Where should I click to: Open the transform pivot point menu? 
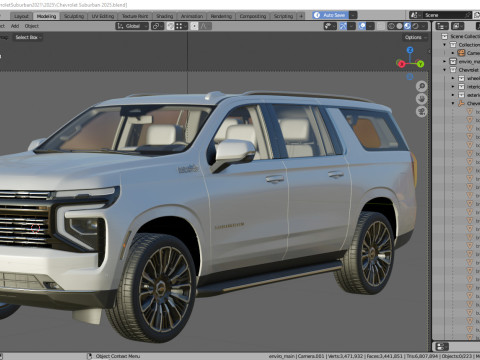(x=157, y=26)
